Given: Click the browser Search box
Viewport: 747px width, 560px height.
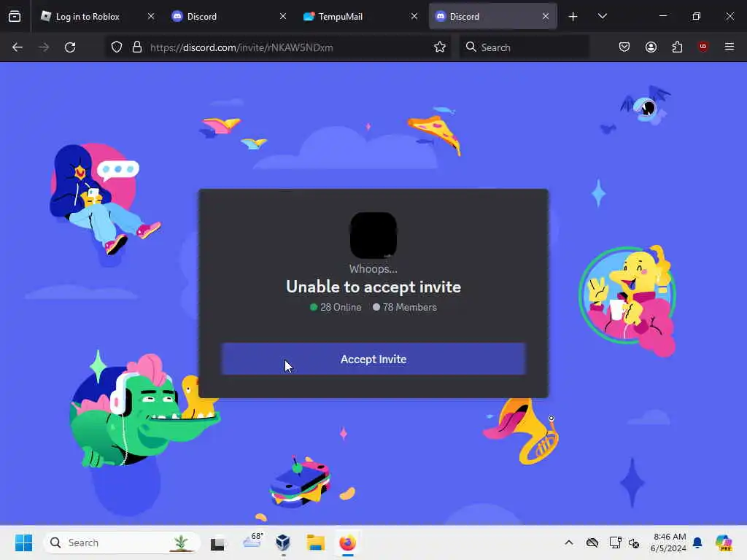Looking at the screenshot, I should coord(524,47).
